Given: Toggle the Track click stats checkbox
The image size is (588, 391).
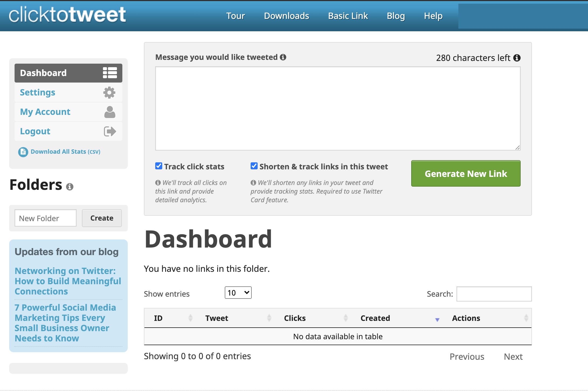Looking at the screenshot, I should click(158, 166).
